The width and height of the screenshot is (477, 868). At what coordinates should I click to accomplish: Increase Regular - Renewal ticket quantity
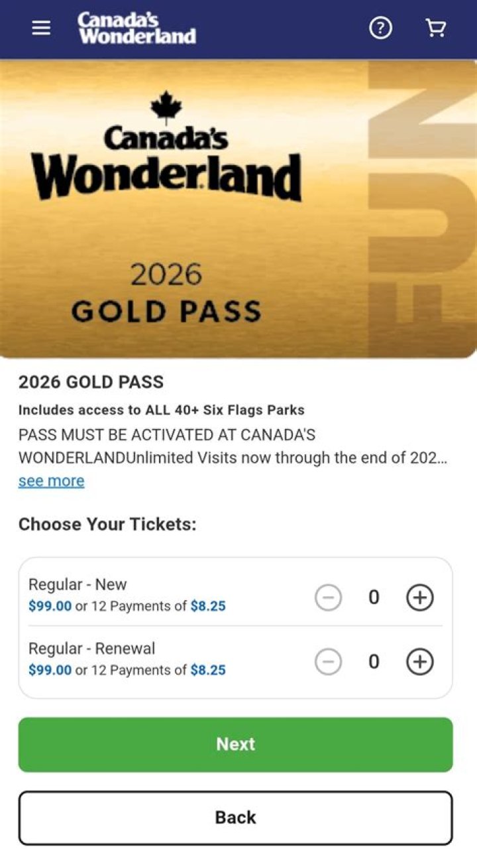coord(419,661)
